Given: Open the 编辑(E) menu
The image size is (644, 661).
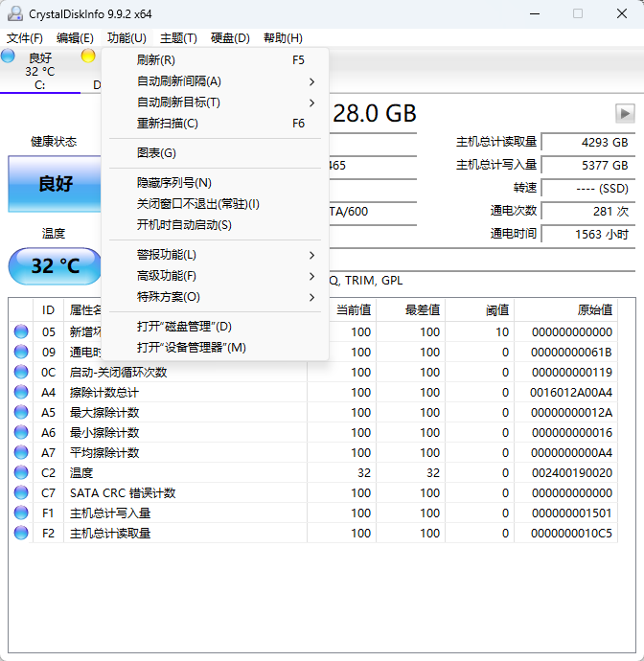Looking at the screenshot, I should pyautogui.click(x=75, y=38).
